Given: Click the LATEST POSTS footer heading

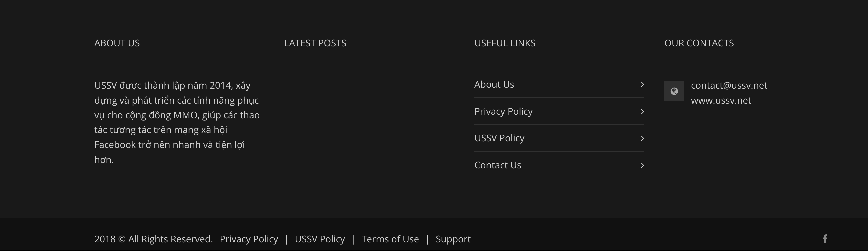Looking at the screenshot, I should point(315,43).
